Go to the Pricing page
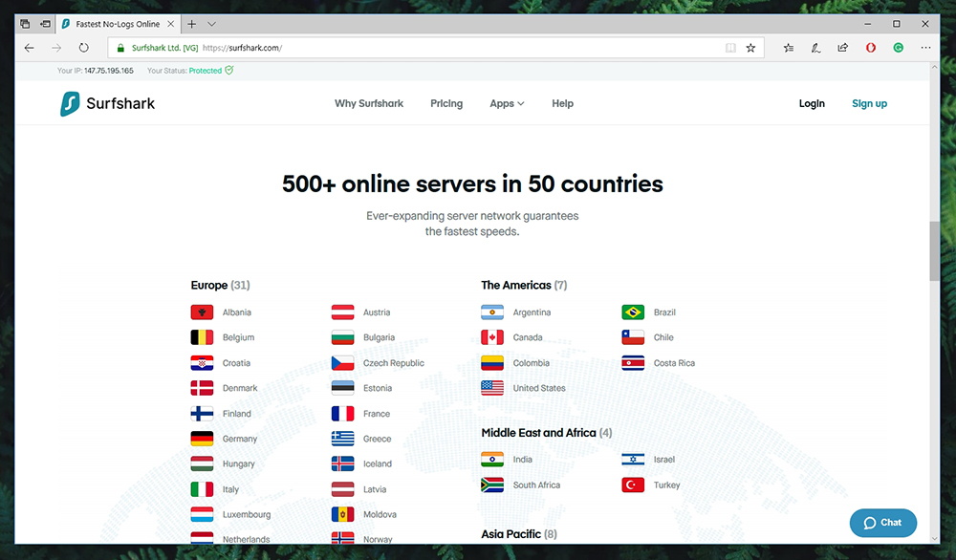Image resolution: width=956 pixels, height=560 pixels. pyautogui.click(x=446, y=103)
